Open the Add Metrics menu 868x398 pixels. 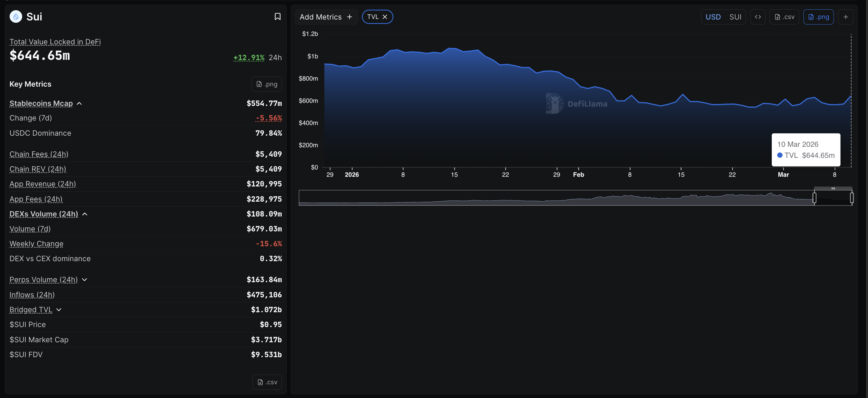pos(325,17)
